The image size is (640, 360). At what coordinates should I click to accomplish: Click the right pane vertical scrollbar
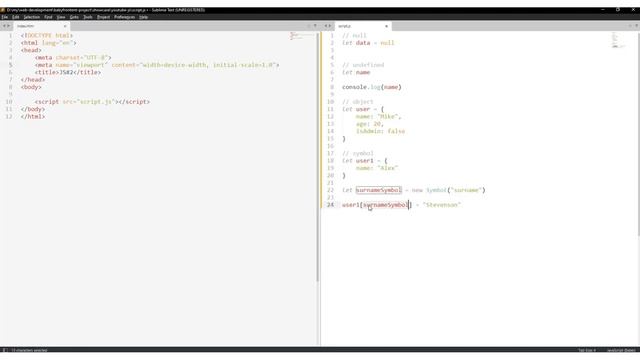tap(638, 134)
